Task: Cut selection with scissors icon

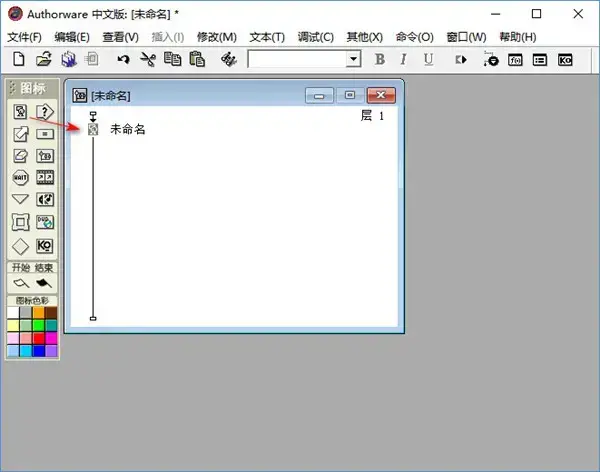Action: coord(148,59)
